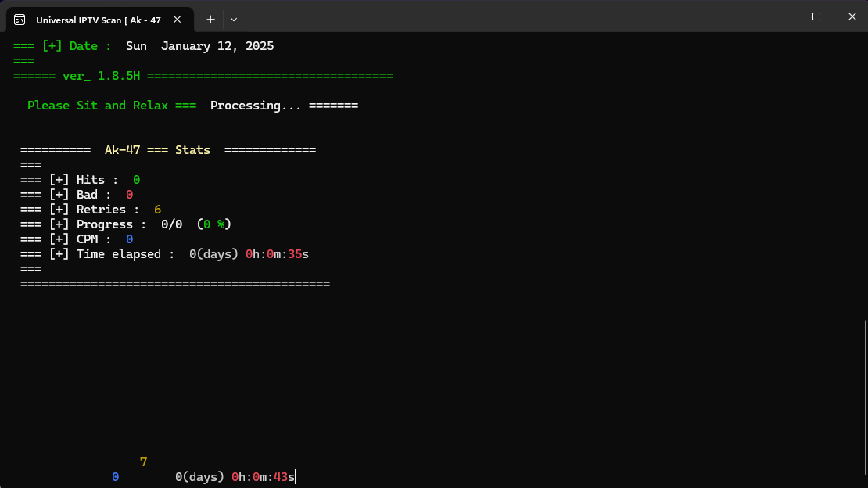Click the green Hits count value
868x488 pixels.
pos(136,180)
